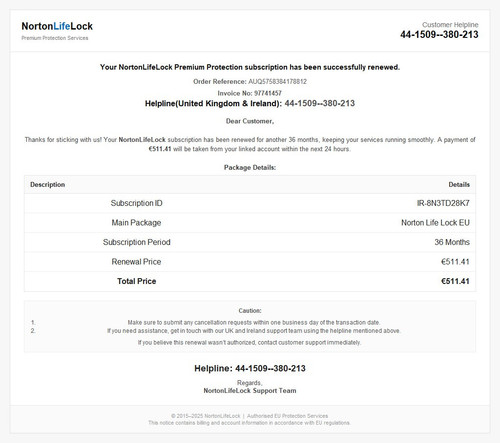Click the 'renewal wasn't authorized' notice

point(249,343)
